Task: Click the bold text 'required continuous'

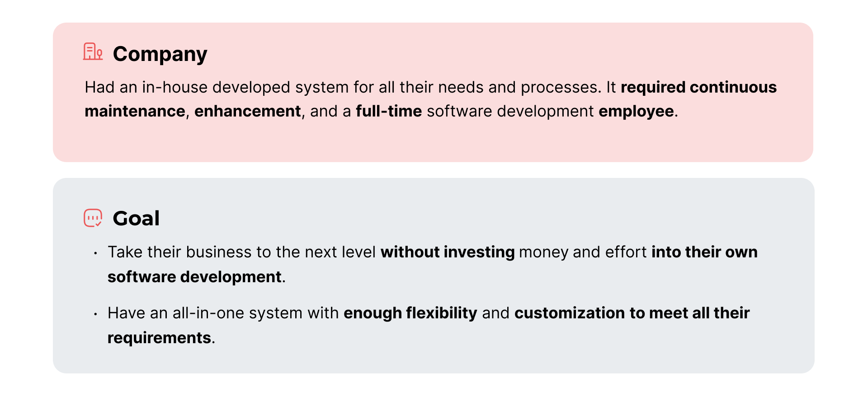Action: coord(698,87)
